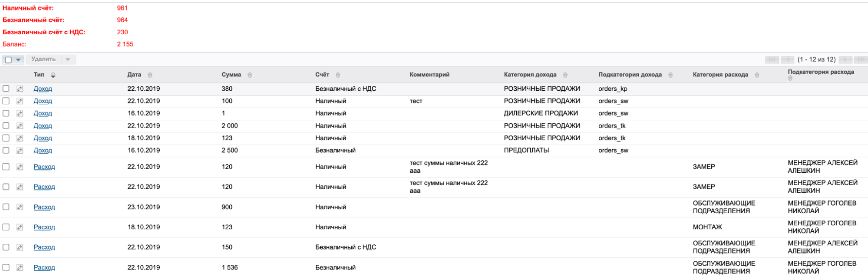This screenshot has width=868, height=276.
Task: Open the Расход link dated 23.10.2019
Action: (44, 207)
